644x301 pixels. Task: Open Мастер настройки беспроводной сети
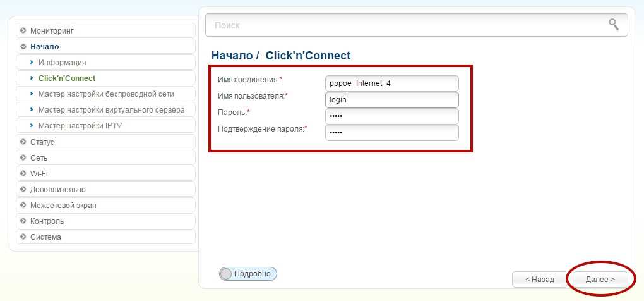point(106,94)
